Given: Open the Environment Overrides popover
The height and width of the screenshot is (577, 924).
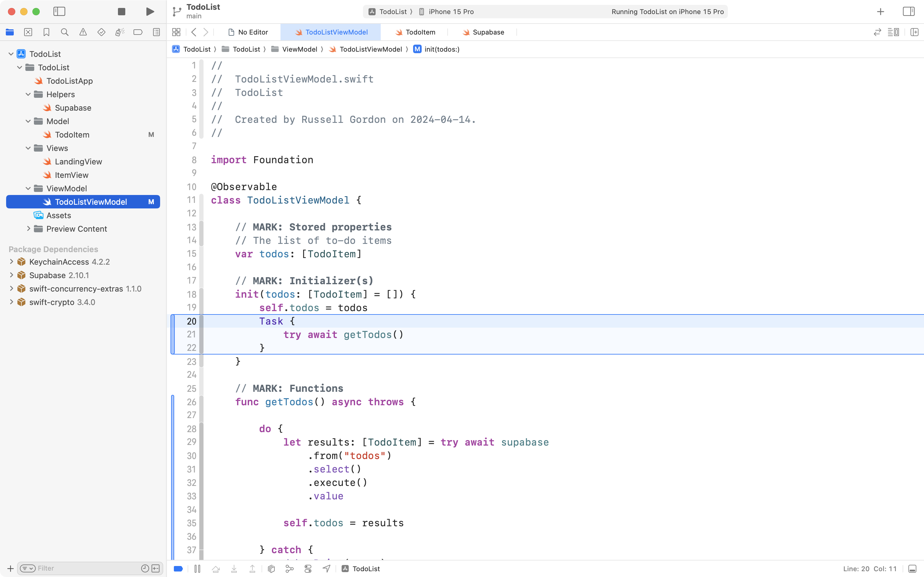Looking at the screenshot, I should pos(307,569).
